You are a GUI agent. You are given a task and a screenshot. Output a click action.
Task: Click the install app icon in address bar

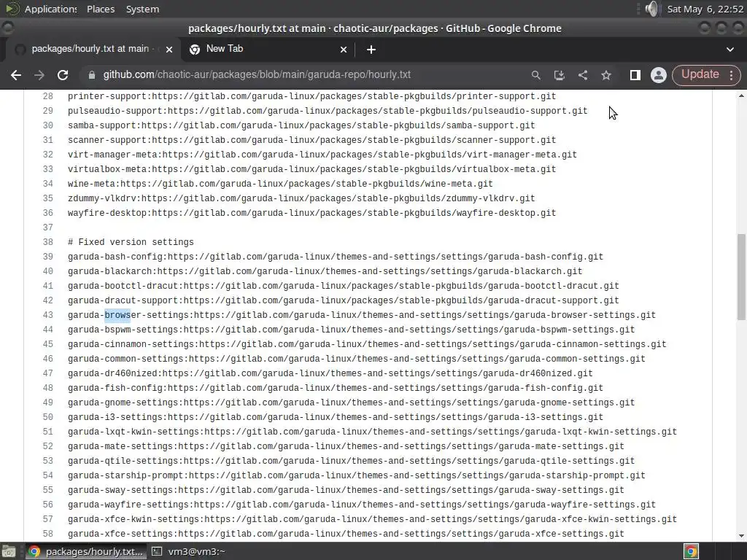pyautogui.click(x=560, y=75)
